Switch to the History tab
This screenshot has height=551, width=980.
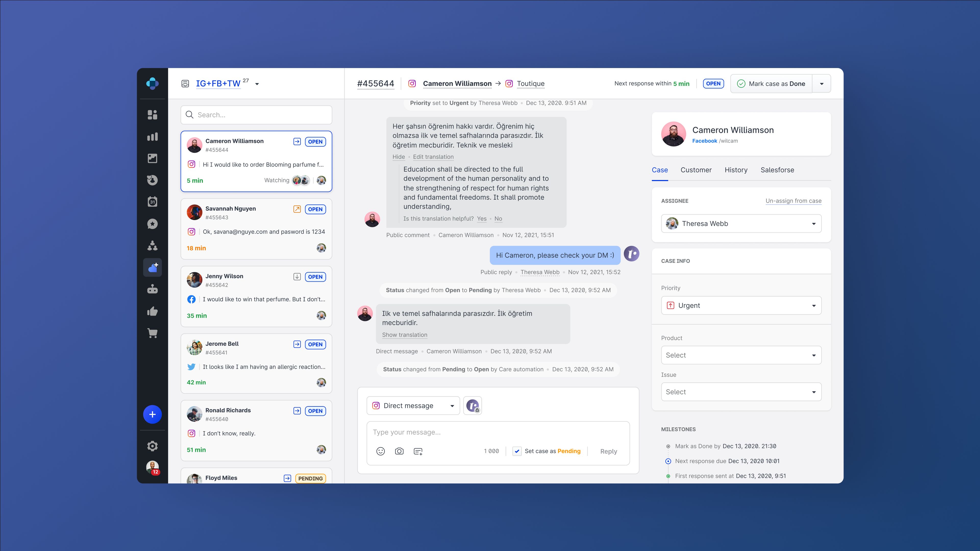tap(736, 170)
